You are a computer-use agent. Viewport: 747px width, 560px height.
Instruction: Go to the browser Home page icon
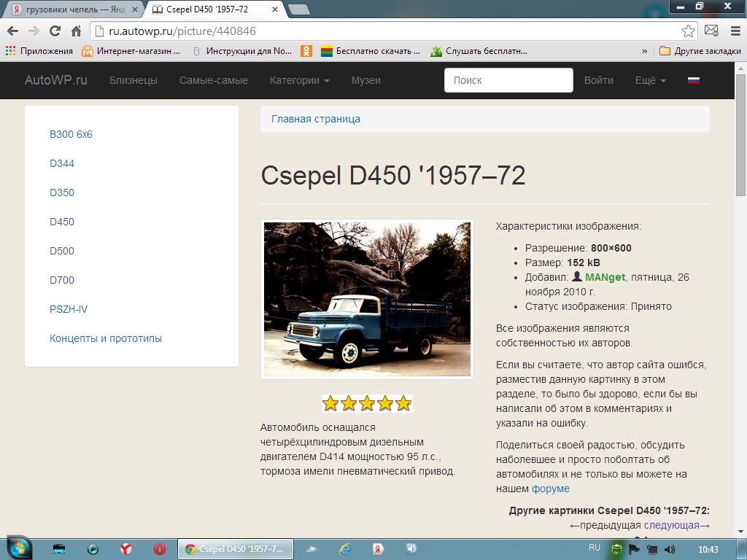(x=76, y=31)
